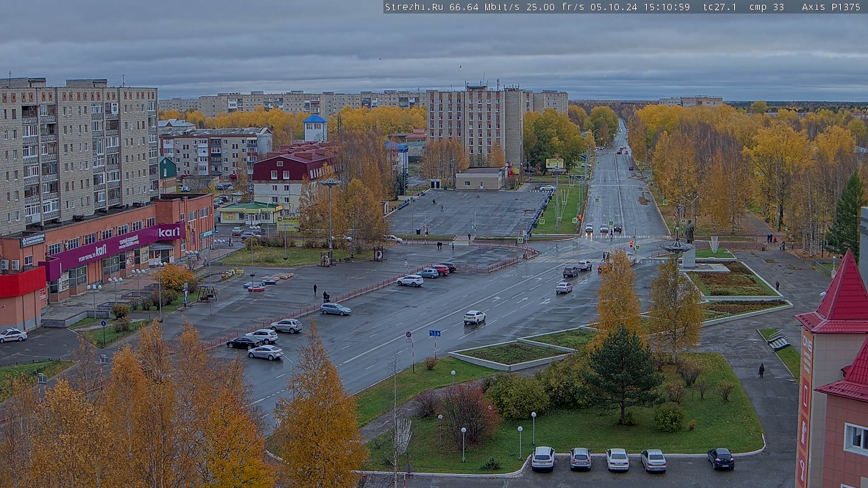Screen dimensions: 868x488
Task: Click the 15:10:59 timestamp
Action: tap(666, 7)
